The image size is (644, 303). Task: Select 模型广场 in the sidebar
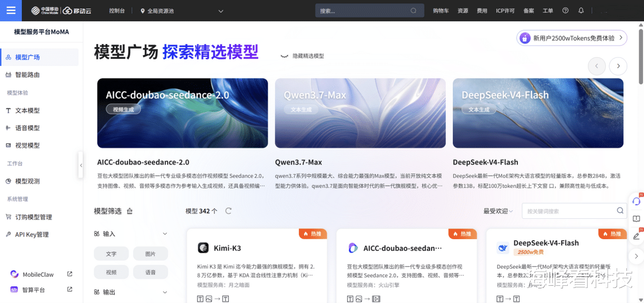click(x=39, y=57)
